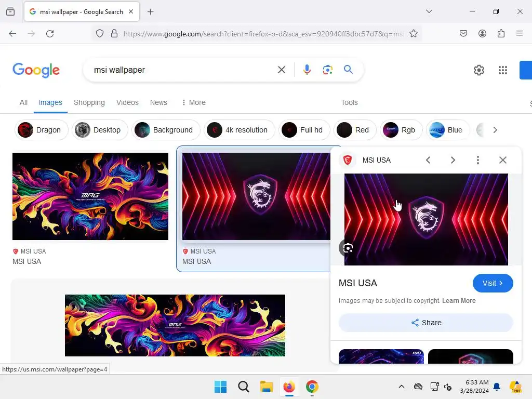Open the red neon dragon shield thumbnail
Viewport: 532px width, 399px height.
pyautogui.click(x=256, y=196)
